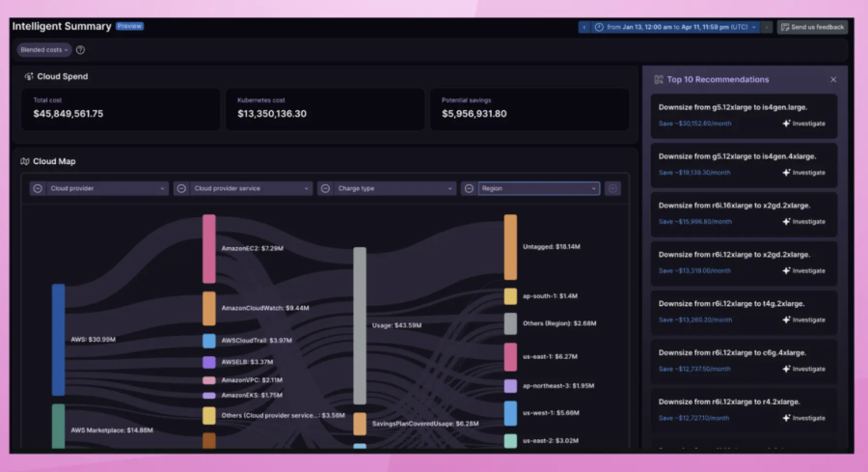
Task: Open the Charge type dropdown
Action: (394, 188)
